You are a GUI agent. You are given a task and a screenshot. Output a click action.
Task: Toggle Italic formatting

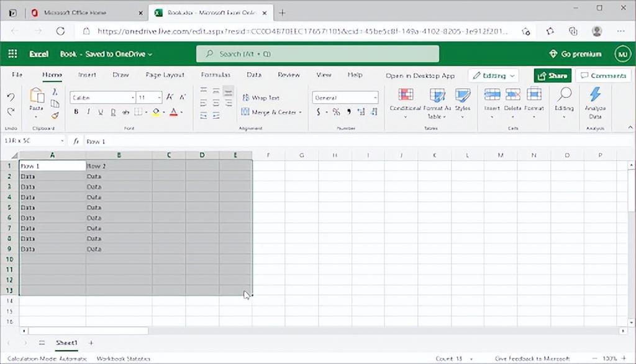pyautogui.click(x=88, y=112)
